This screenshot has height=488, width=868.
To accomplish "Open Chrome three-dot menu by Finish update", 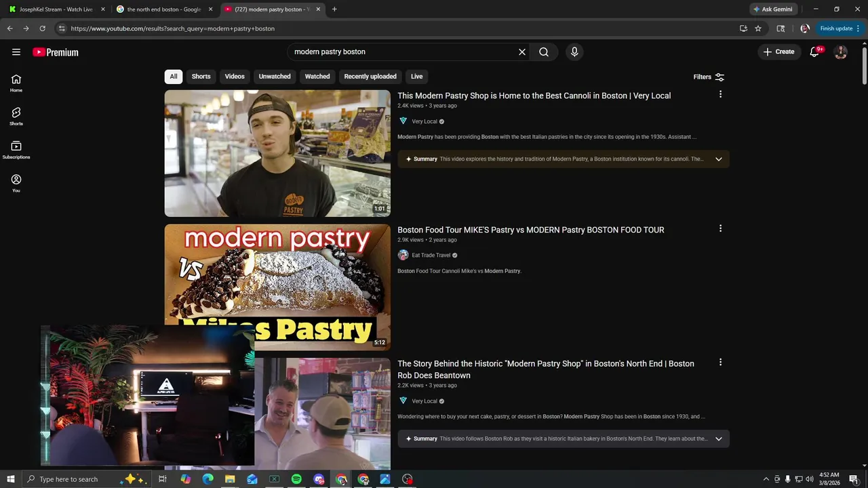I will pyautogui.click(x=859, y=28).
